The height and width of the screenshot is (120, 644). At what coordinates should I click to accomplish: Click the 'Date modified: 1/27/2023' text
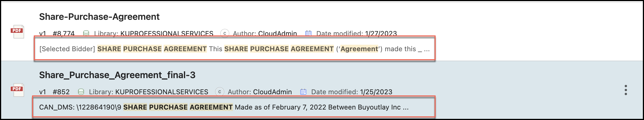[356, 34]
